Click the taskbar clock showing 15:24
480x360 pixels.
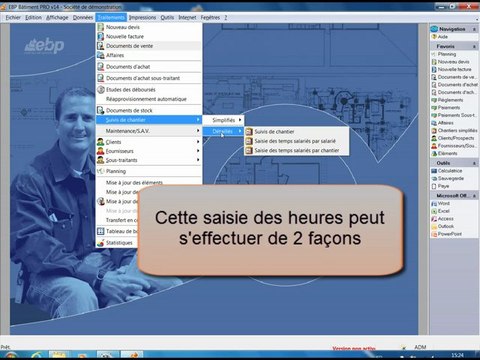(457, 355)
